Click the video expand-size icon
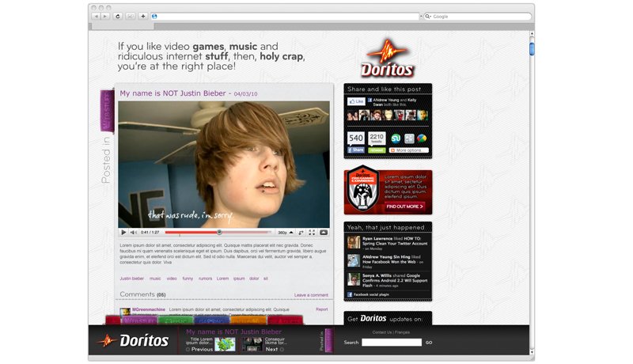This screenshot has width=633, height=364. pyautogui.click(x=301, y=233)
